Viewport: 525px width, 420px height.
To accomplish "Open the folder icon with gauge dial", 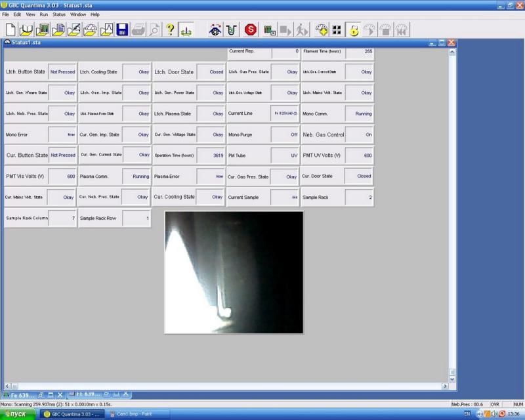I will pyautogui.click(x=90, y=30).
